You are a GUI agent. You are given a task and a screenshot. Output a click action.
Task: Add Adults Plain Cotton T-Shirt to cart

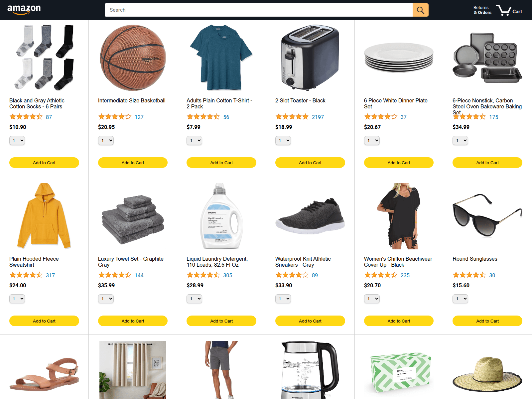221,163
